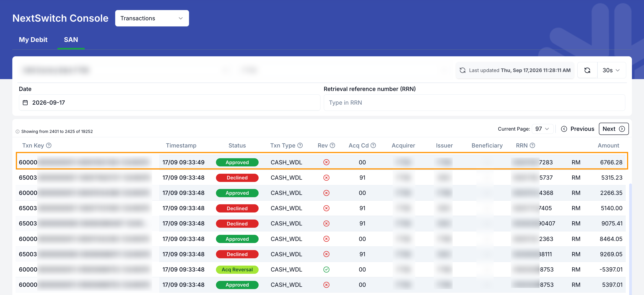Click the Acq Reversal status badge

click(237, 269)
